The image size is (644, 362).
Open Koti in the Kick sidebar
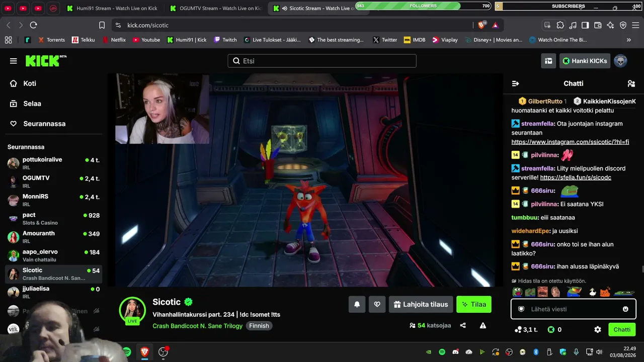(x=30, y=83)
